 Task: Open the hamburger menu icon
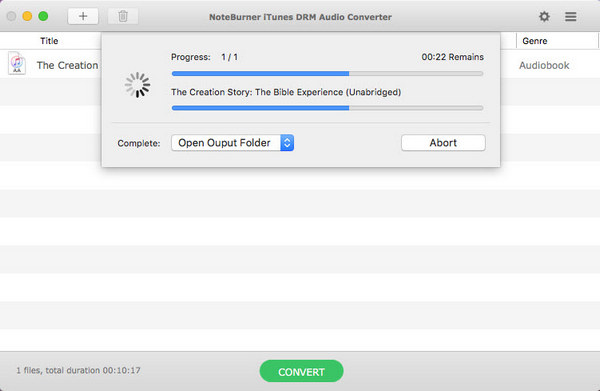pyautogui.click(x=571, y=16)
